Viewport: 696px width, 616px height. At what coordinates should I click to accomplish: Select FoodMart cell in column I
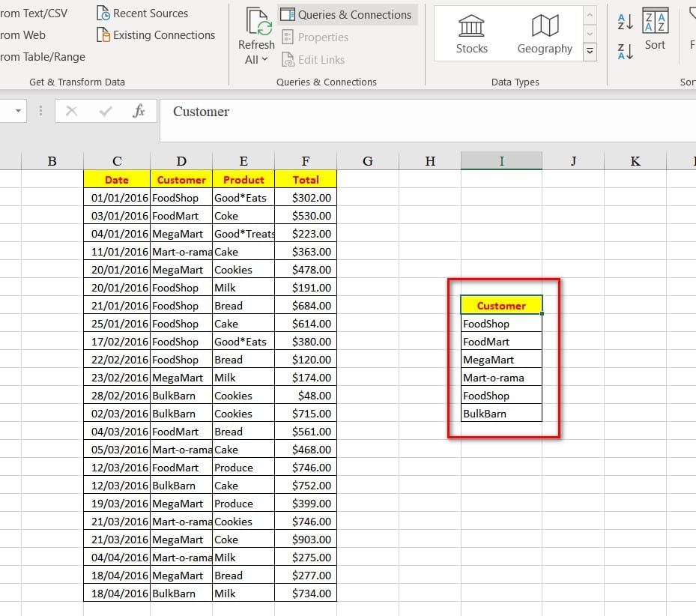(x=501, y=342)
